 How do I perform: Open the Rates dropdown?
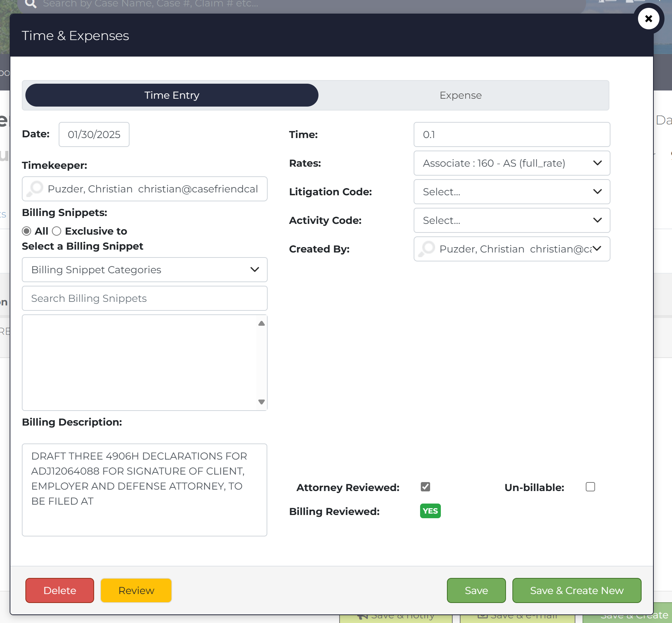(511, 163)
